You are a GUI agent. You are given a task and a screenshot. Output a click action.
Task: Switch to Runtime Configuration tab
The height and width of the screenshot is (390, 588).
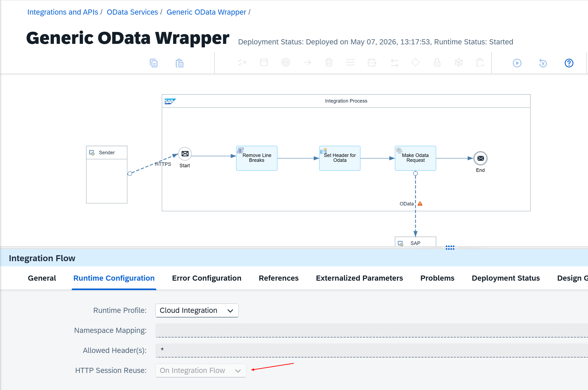coord(114,278)
